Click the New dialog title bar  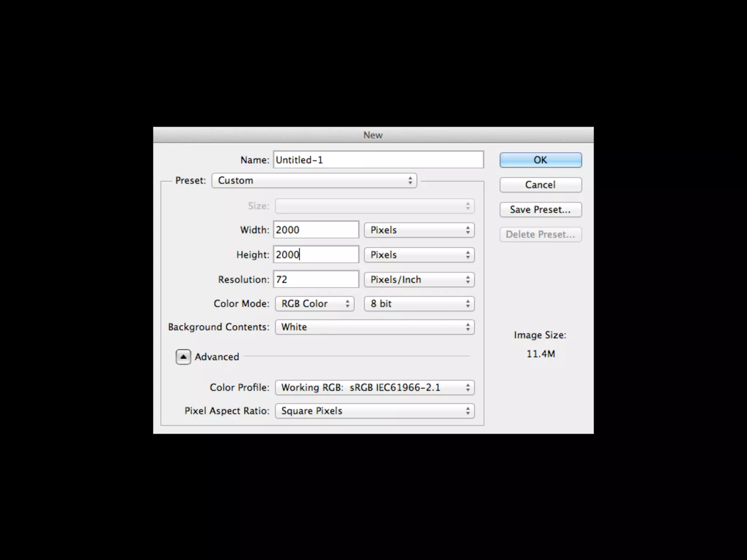(373, 135)
